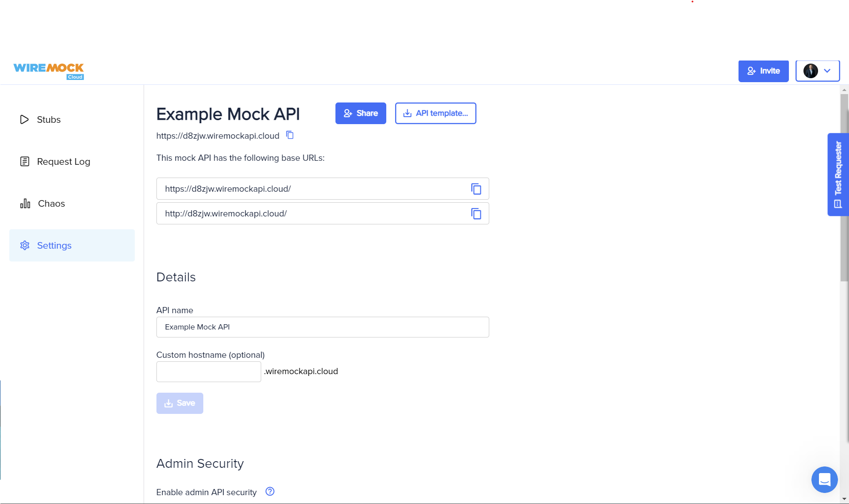Click the Enable admin API security label
Image resolution: width=849 pixels, height=504 pixels.
coord(206,492)
